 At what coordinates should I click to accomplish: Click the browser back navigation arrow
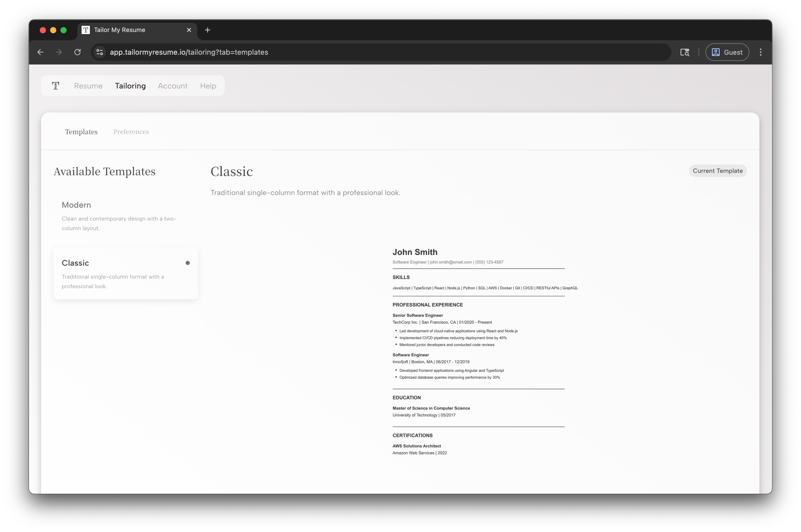click(40, 52)
